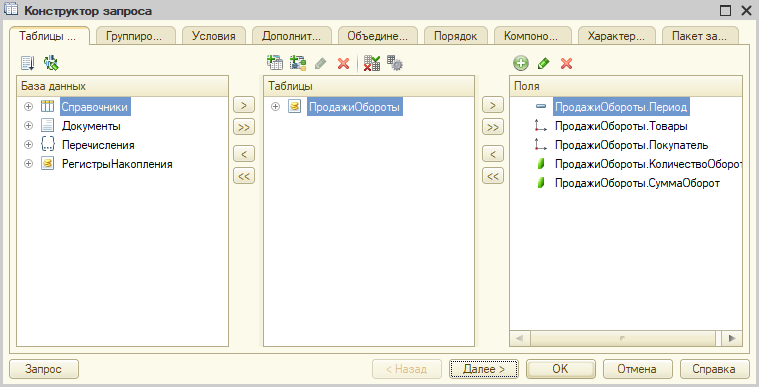Add selected table field with > button
Image resolution: width=759 pixels, height=387 pixels.
pyautogui.click(x=493, y=105)
